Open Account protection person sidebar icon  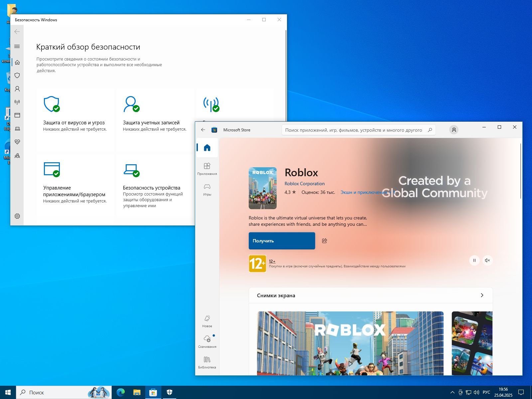[17, 89]
